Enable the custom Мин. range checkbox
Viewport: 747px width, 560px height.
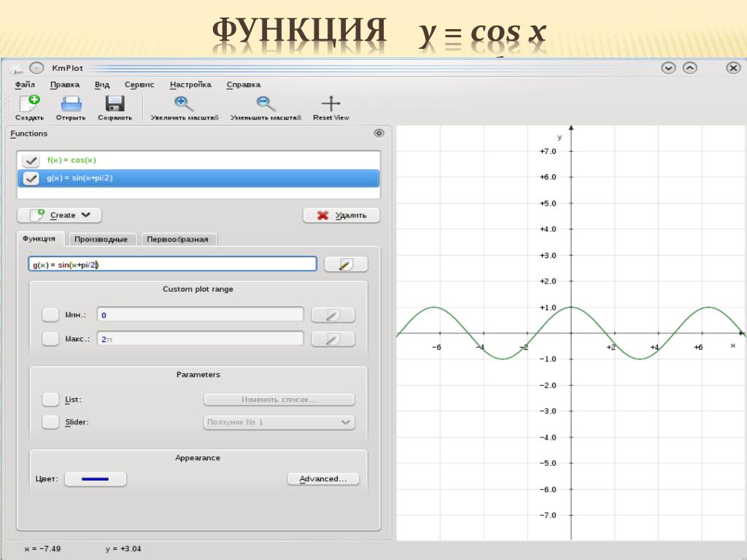(50, 315)
